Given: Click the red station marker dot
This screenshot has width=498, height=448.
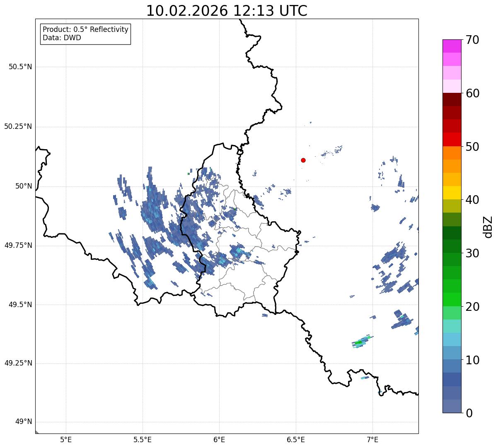Looking at the screenshot, I should coord(303,160).
